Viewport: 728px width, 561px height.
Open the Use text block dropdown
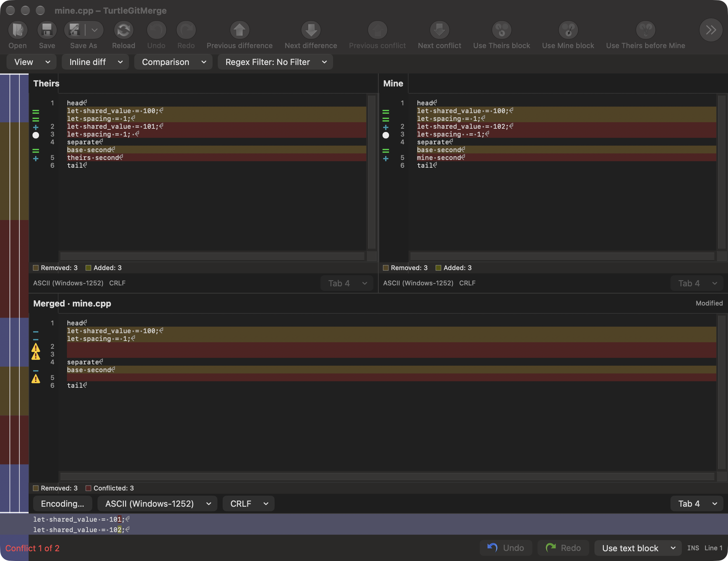(638, 548)
